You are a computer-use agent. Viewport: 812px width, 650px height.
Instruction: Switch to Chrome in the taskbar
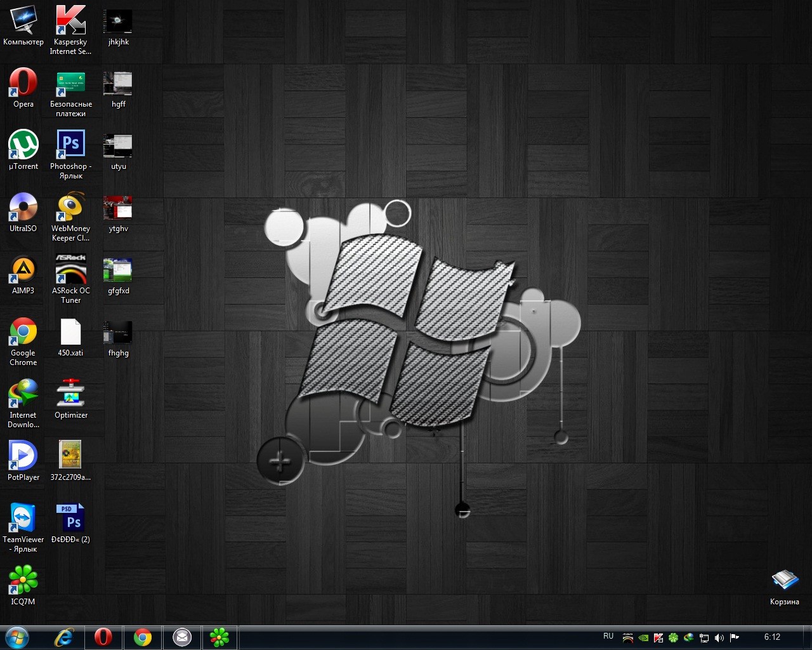tap(142, 637)
